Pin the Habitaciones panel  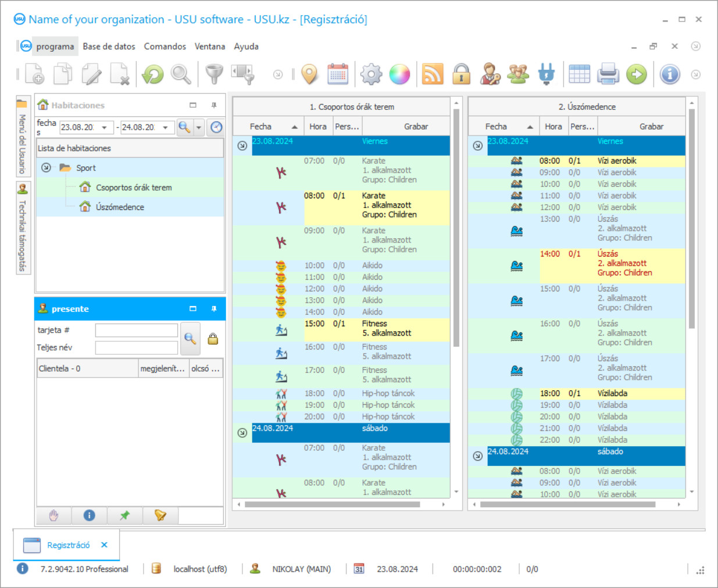pos(214,105)
